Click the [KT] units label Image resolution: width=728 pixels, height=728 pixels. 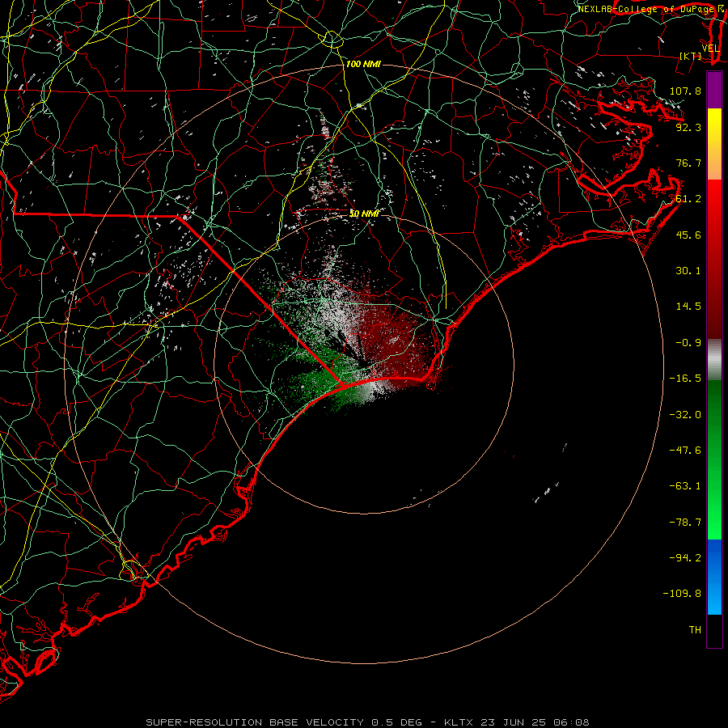pyautogui.click(x=691, y=56)
